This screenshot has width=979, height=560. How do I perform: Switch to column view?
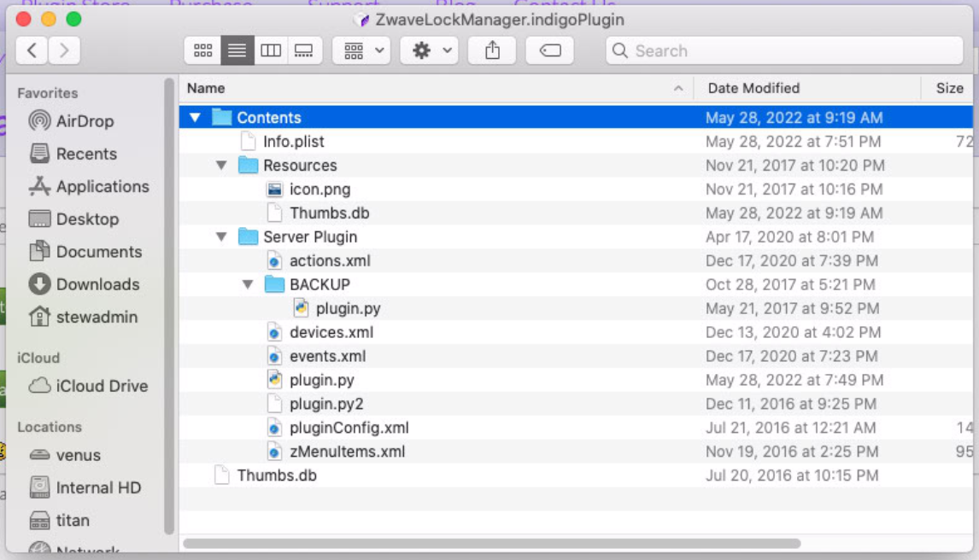pyautogui.click(x=270, y=50)
